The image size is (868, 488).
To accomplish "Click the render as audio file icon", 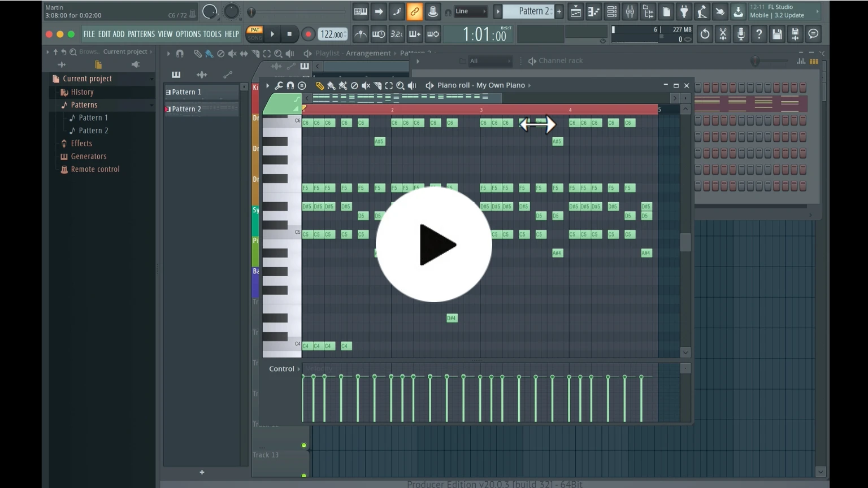I will (x=795, y=34).
